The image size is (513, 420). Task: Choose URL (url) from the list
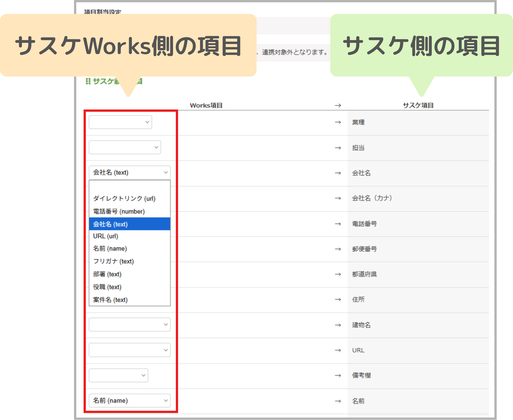130,236
